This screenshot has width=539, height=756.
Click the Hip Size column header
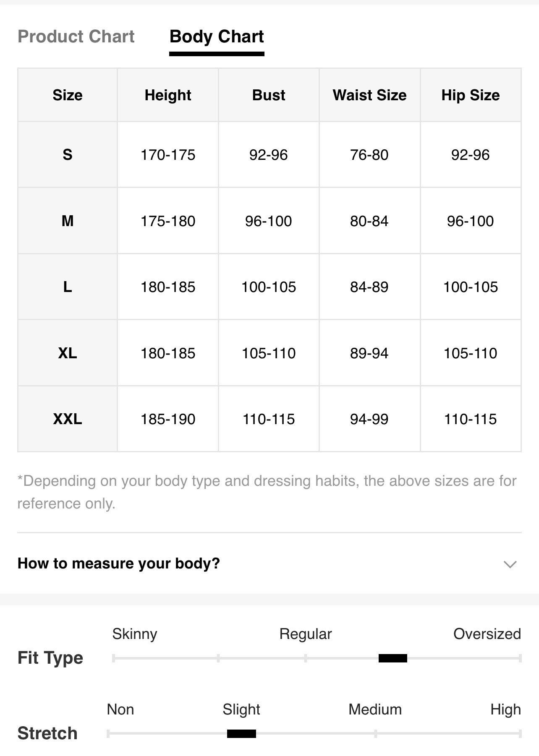point(471,95)
